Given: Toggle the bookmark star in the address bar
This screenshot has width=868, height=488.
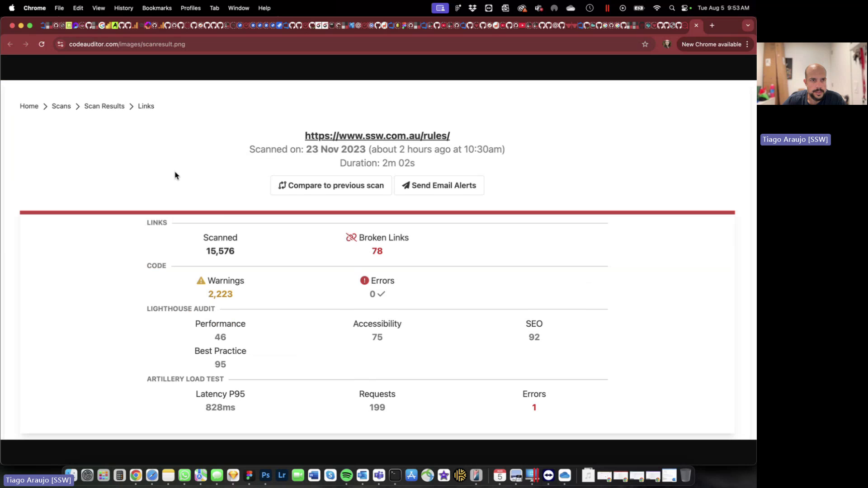Looking at the screenshot, I should tap(646, 44).
